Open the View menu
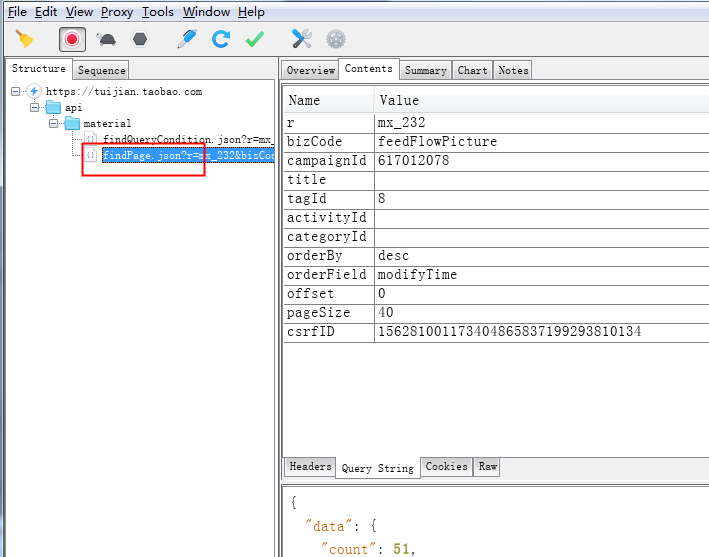The image size is (709, 557). pyautogui.click(x=79, y=12)
